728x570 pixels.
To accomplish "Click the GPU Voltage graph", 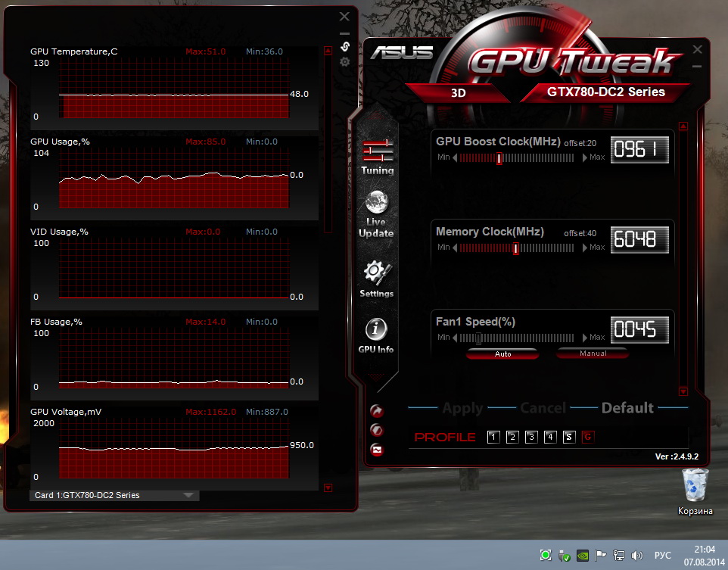I will point(173,449).
